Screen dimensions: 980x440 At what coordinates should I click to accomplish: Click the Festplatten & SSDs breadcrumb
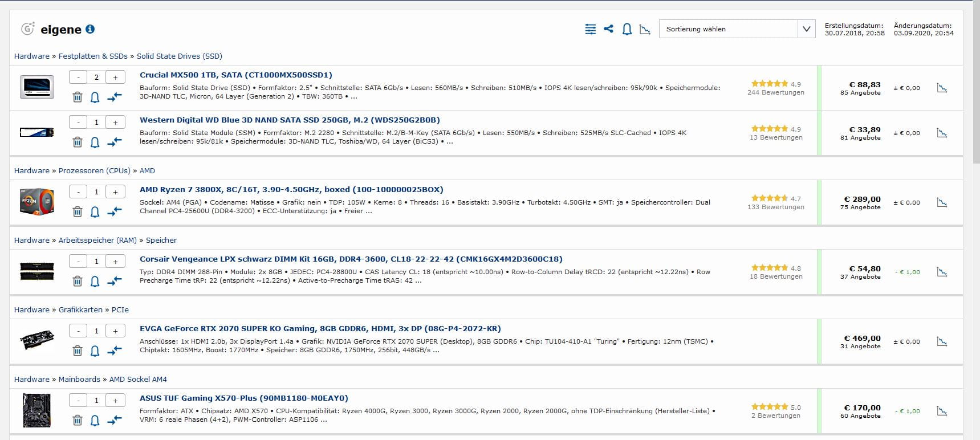click(x=93, y=56)
